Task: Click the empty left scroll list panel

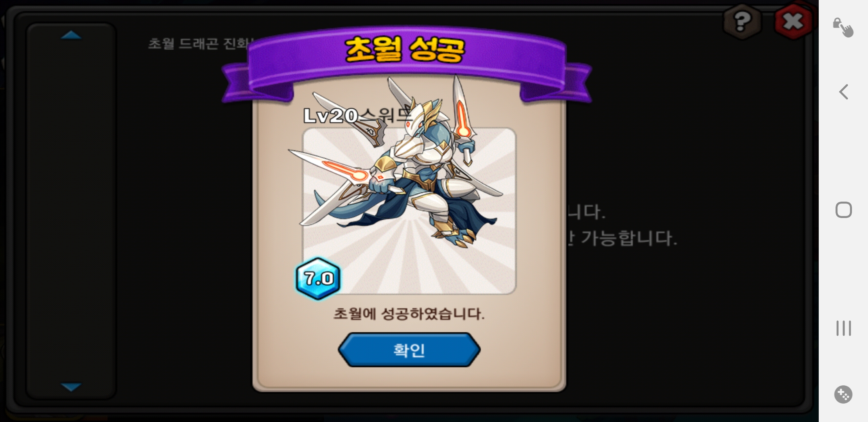Action: pos(71,211)
